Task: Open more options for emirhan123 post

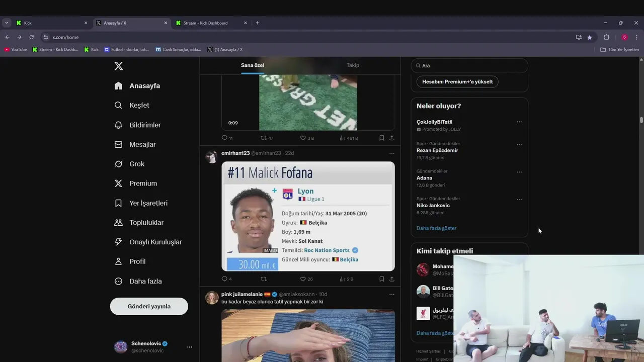Action: click(x=392, y=153)
